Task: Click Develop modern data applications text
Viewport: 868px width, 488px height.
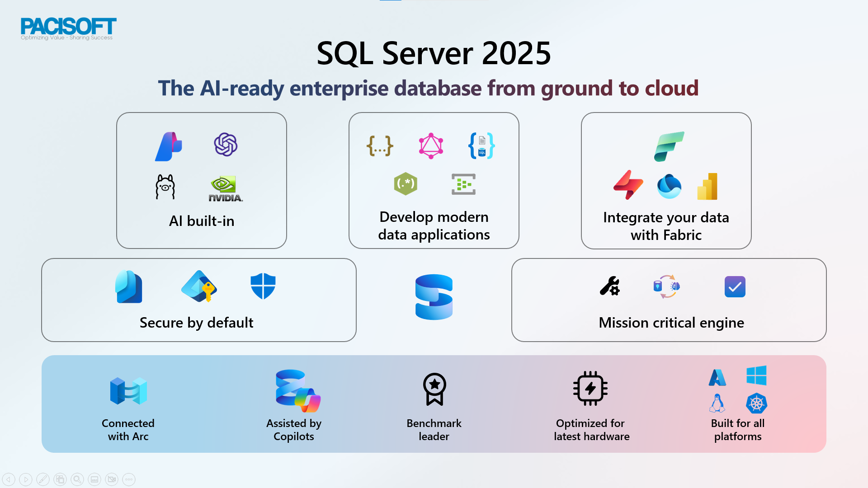Action: coord(434,226)
